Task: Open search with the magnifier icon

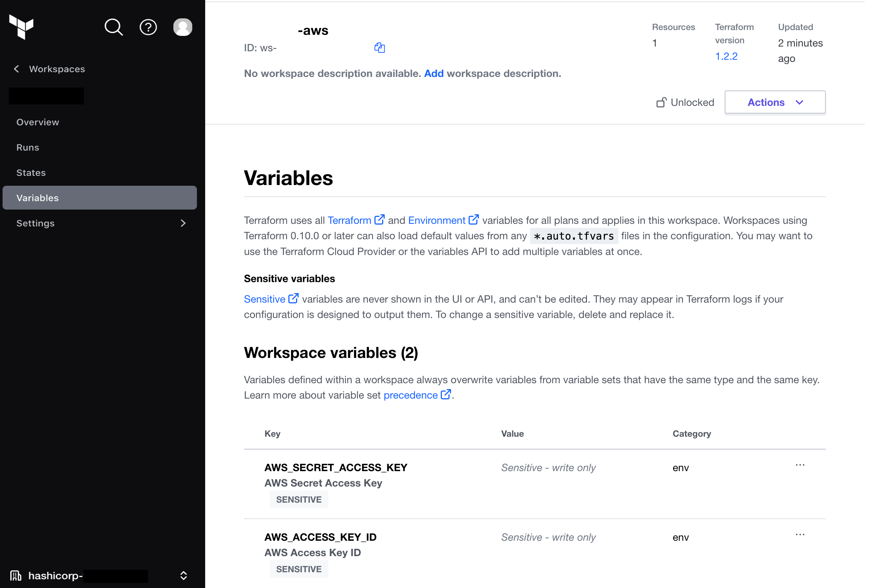Action: [113, 27]
